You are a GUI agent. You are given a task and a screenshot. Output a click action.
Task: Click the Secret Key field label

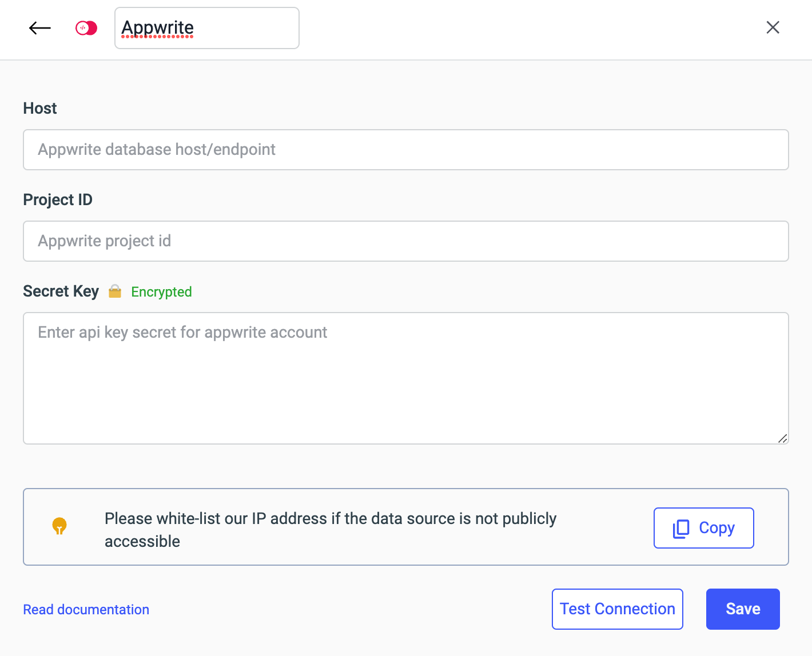point(61,291)
